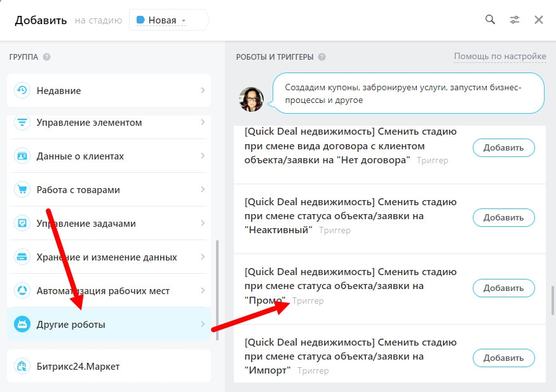
Task: Click the Other robots robot icon
Action: (22, 325)
